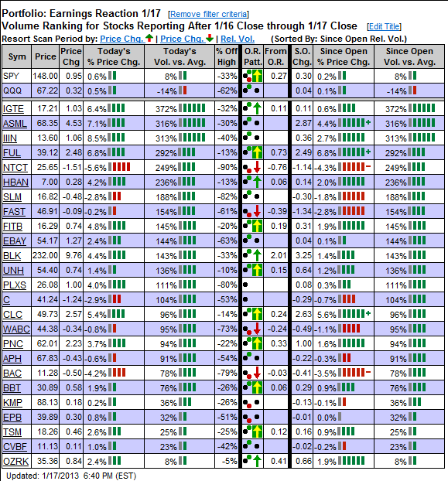Click BLK's price cell 232.00

(x=46, y=255)
